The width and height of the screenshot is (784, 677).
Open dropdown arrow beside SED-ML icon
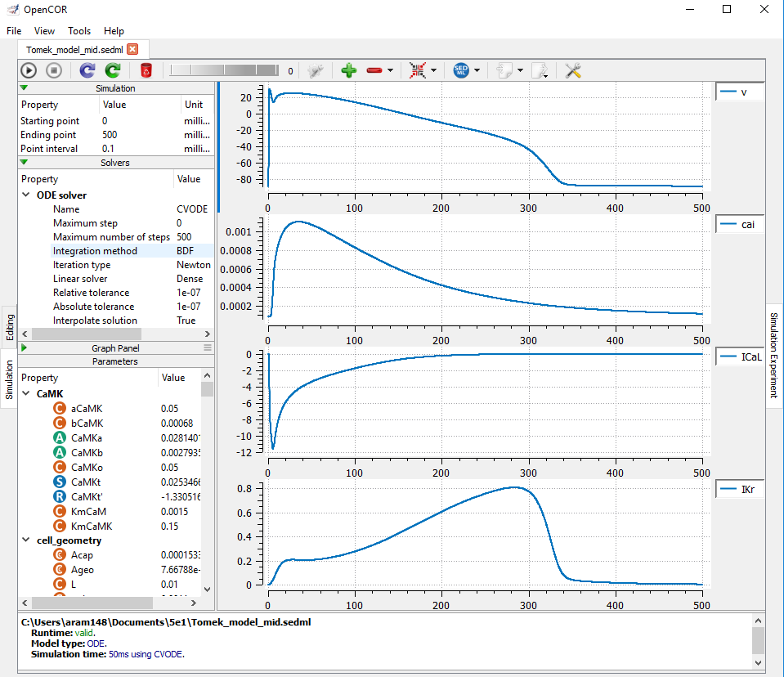point(477,71)
